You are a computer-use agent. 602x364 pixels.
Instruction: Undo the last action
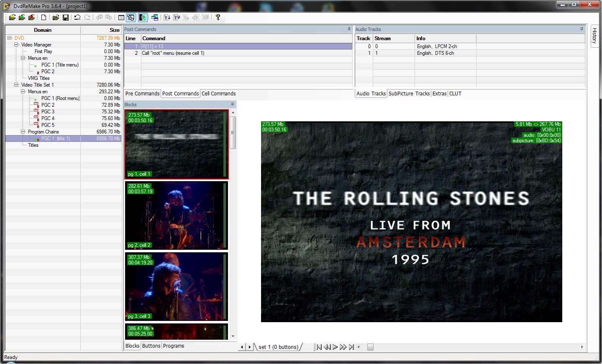coord(77,17)
